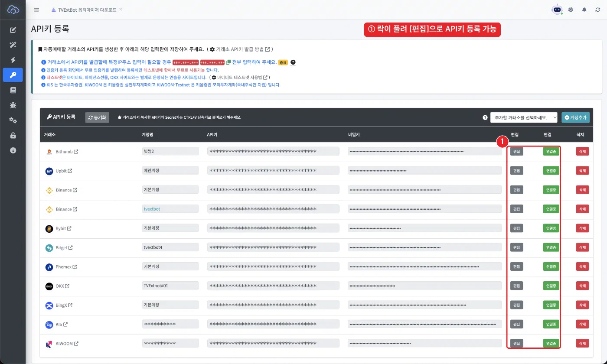
Task: Open the gears sidebar icon
Action: pos(13,120)
